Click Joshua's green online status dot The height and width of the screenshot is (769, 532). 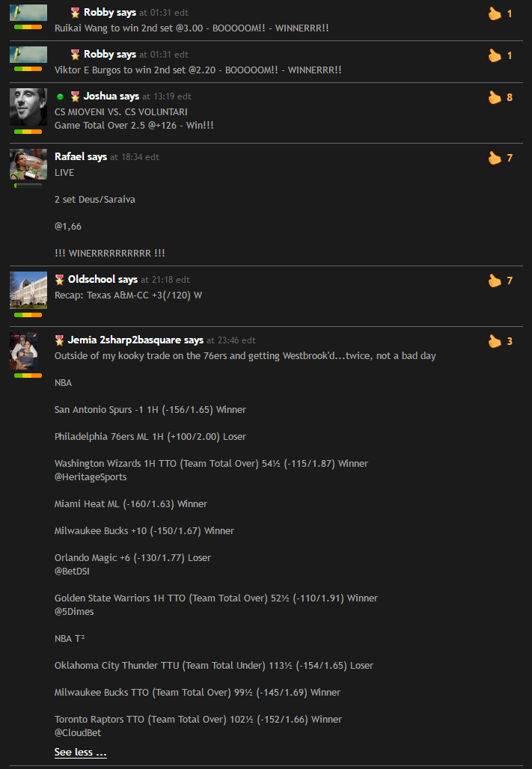(x=61, y=96)
